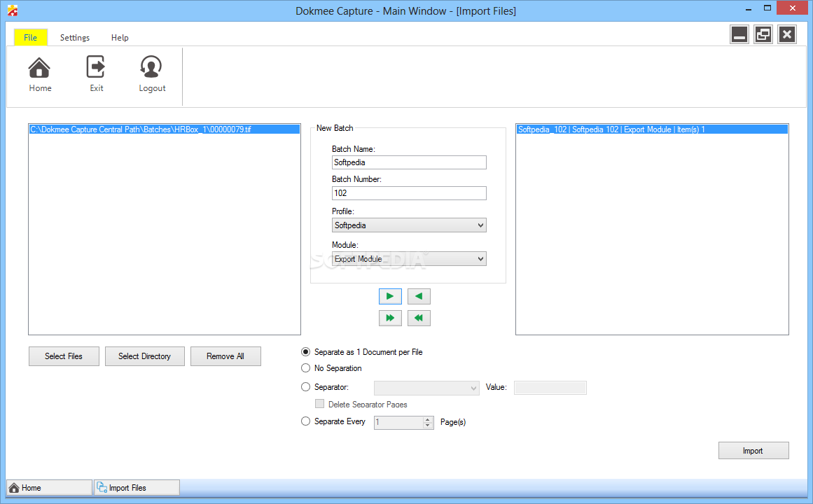This screenshot has height=504, width=813.
Task: Restore the inner child window
Action: click(x=763, y=35)
